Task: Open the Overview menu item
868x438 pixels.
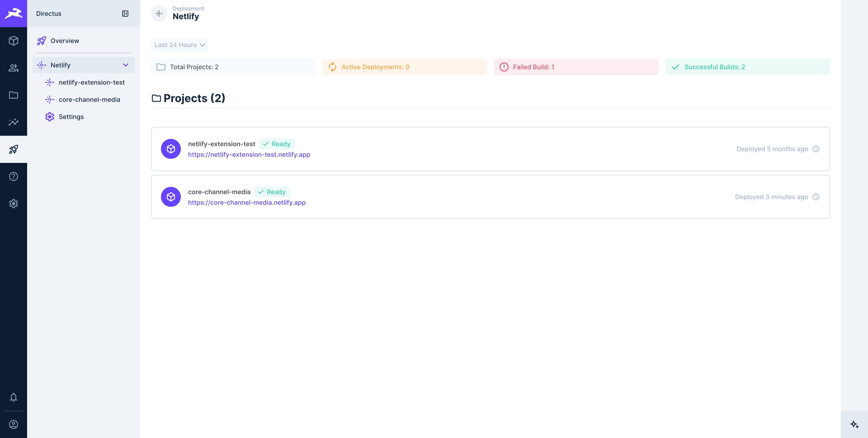Action: tap(65, 40)
